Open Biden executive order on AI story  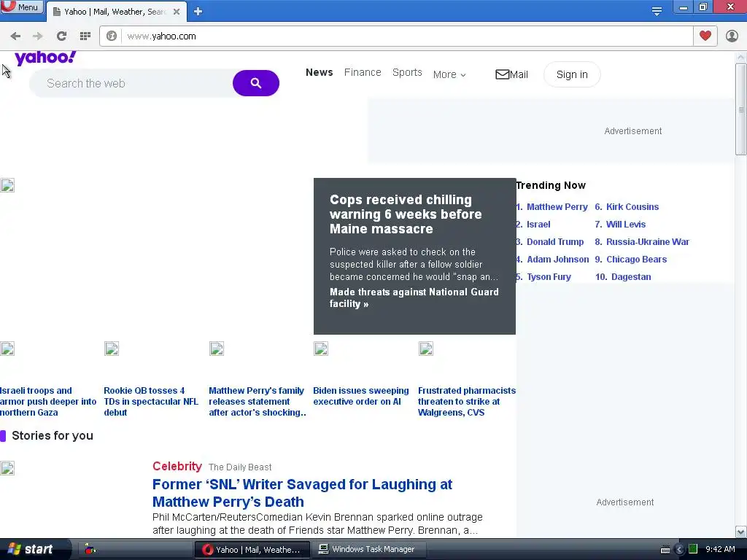(360, 396)
